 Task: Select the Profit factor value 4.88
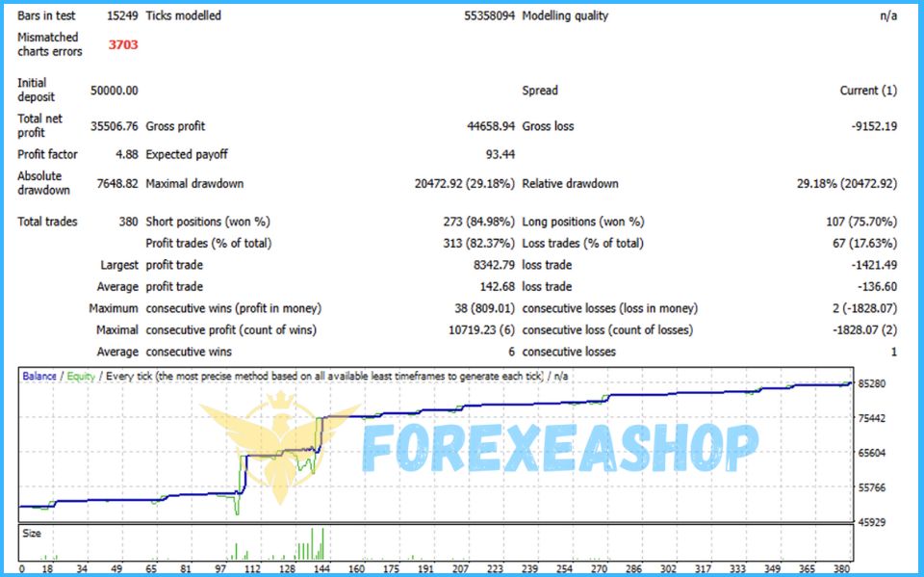coord(127,154)
